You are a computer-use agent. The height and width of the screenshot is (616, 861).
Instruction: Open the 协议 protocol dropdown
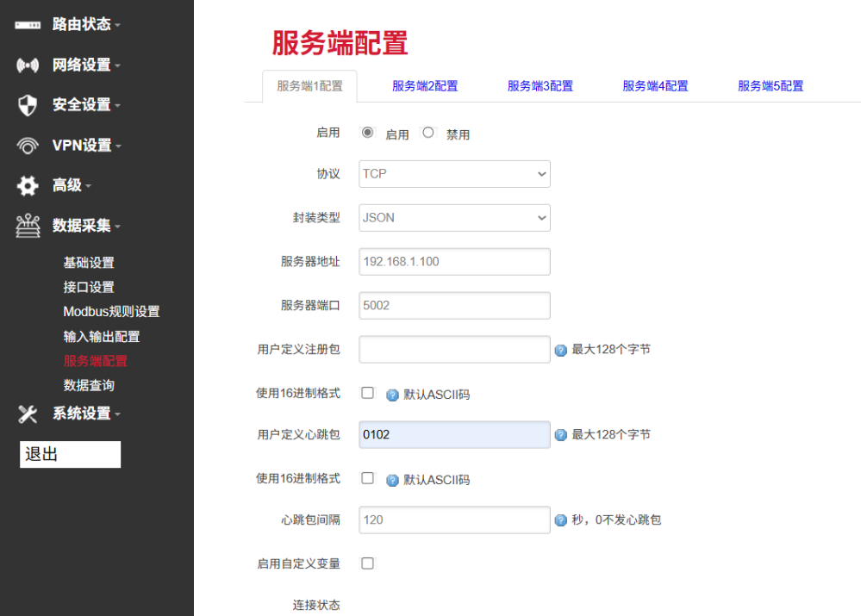click(454, 174)
